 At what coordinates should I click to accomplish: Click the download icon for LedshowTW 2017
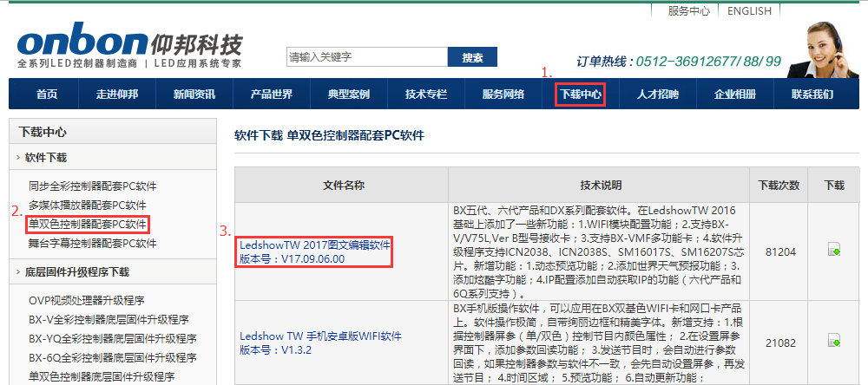pos(834,251)
